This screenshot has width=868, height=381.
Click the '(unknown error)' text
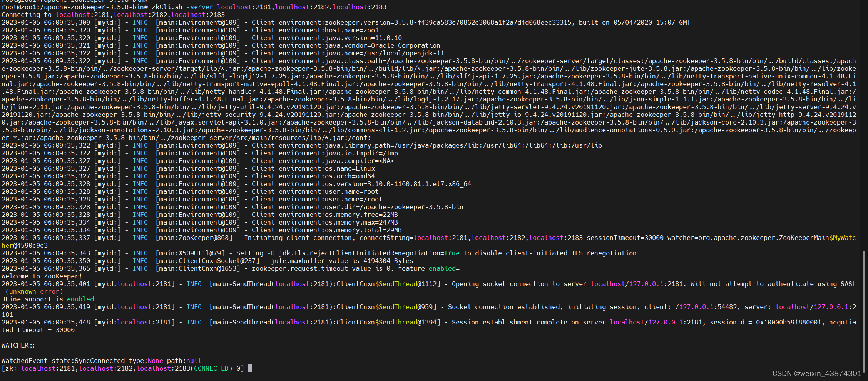[34, 291]
